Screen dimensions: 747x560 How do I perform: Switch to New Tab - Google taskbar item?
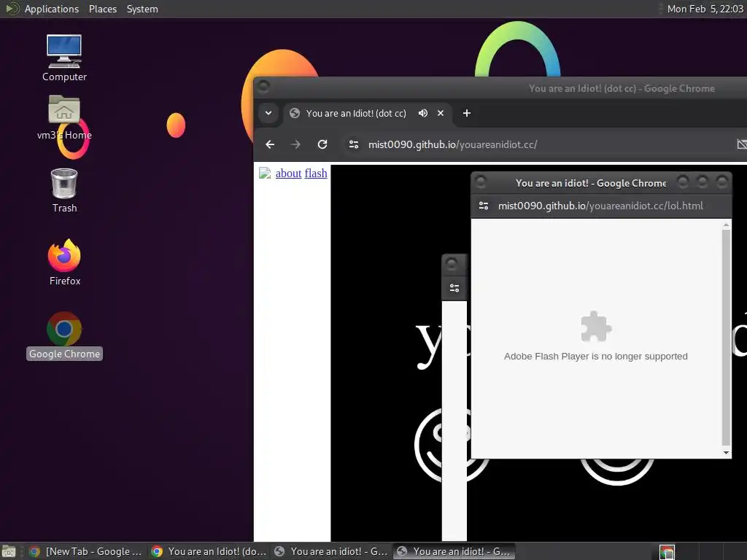point(86,551)
